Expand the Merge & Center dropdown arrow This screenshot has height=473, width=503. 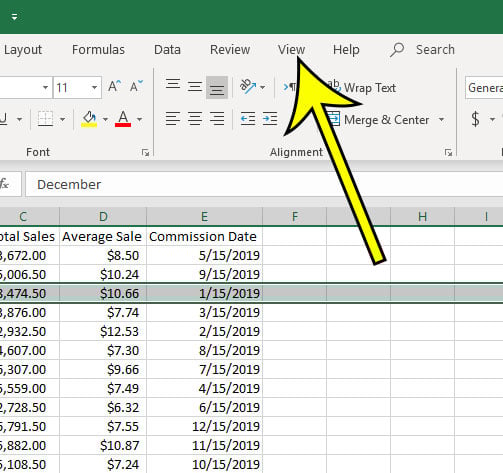[441, 119]
